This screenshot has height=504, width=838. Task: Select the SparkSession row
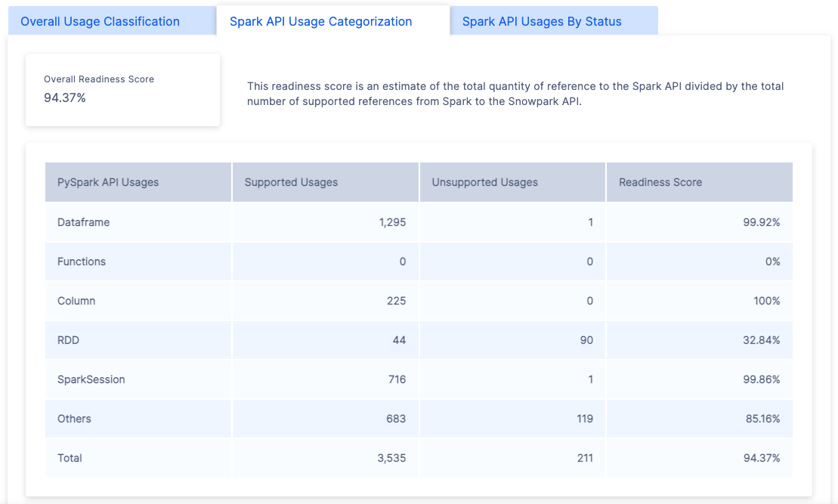tap(91, 379)
